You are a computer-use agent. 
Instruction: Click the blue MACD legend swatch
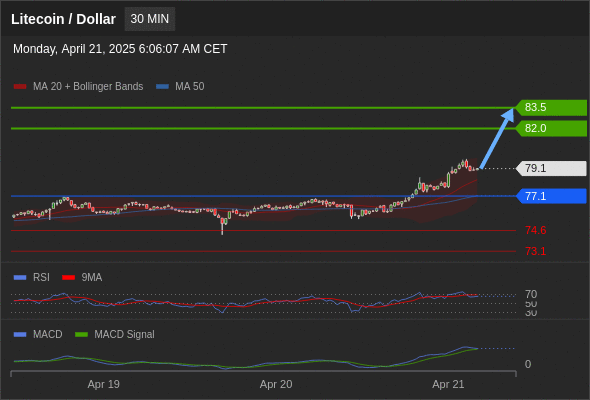[x=20, y=335]
